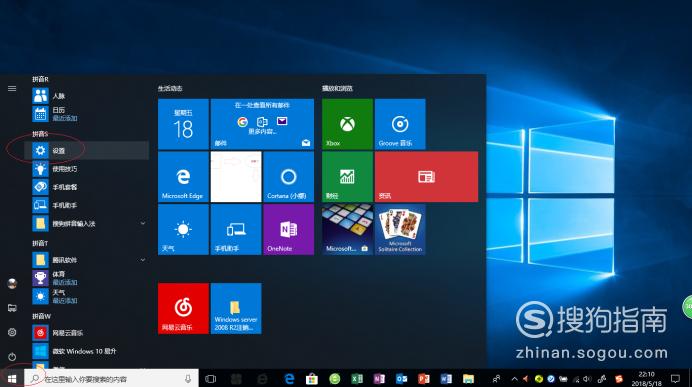Open Task View on the taskbar
Viewport: 692px width, 387px height.
coord(211,379)
